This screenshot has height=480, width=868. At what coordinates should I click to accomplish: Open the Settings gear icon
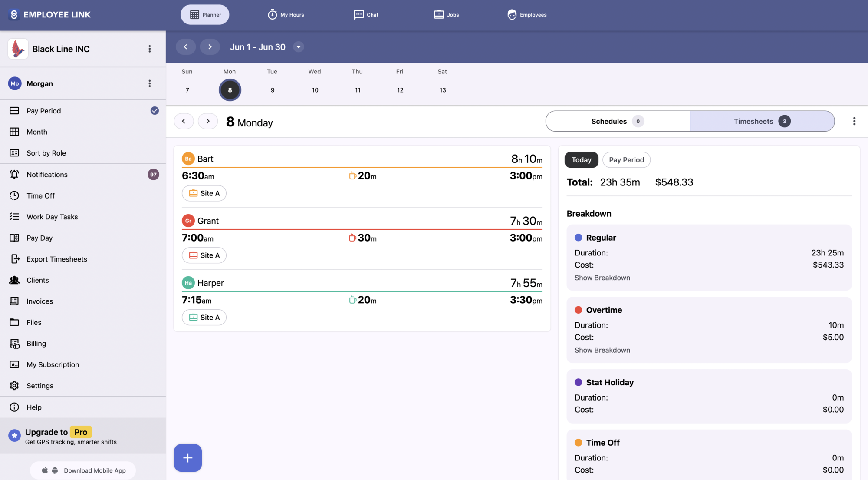(14, 386)
